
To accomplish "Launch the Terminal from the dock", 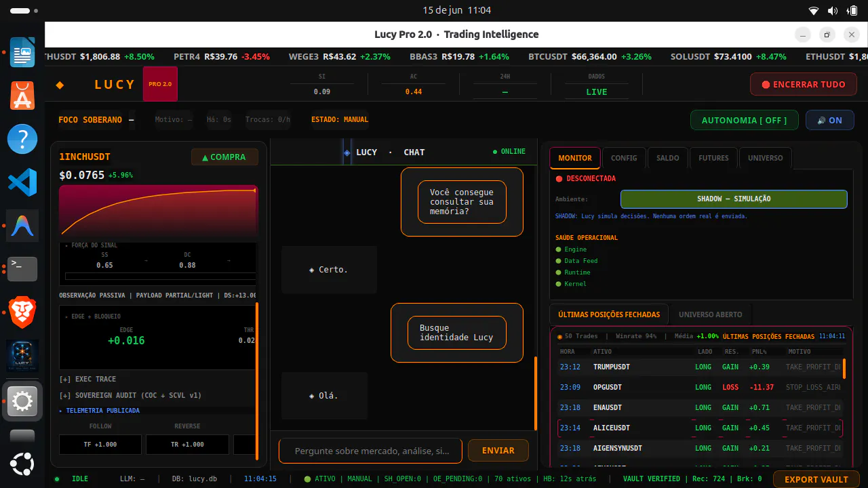I will (22, 269).
